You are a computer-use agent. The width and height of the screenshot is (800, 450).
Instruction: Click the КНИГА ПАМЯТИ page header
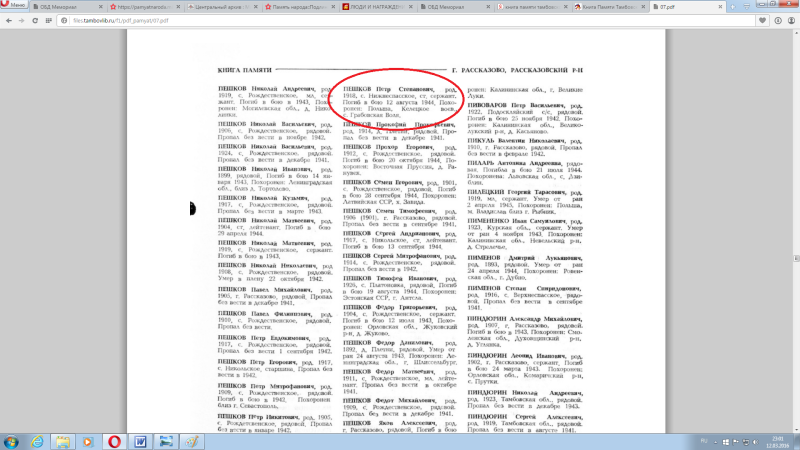click(x=244, y=70)
